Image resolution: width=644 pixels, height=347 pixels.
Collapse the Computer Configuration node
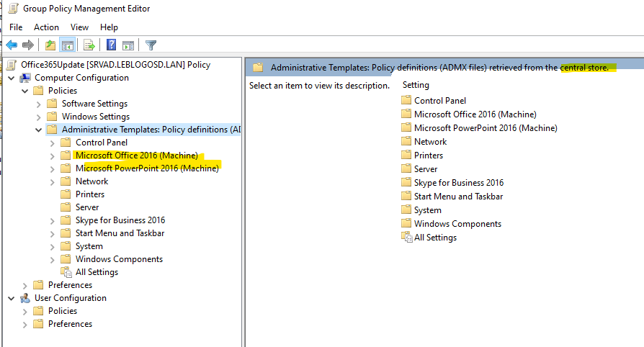coord(12,78)
